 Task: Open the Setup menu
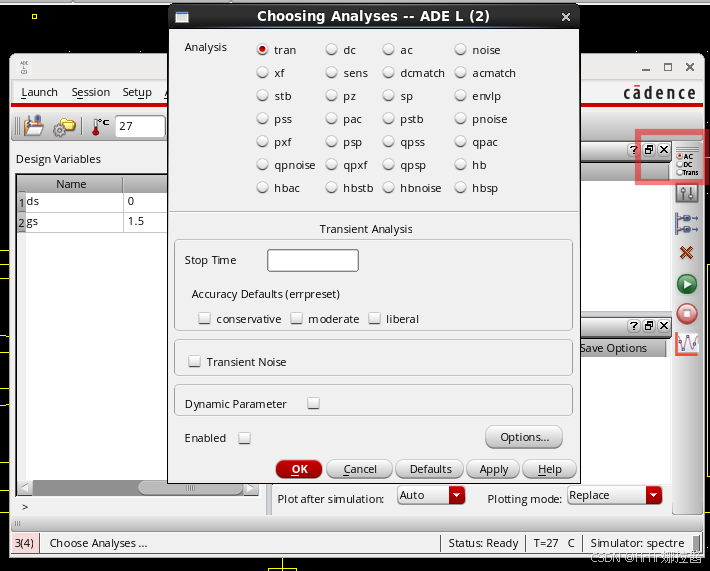point(137,92)
